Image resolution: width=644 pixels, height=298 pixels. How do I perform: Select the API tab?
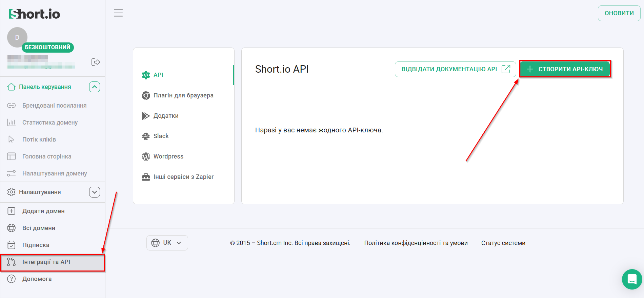point(183,75)
